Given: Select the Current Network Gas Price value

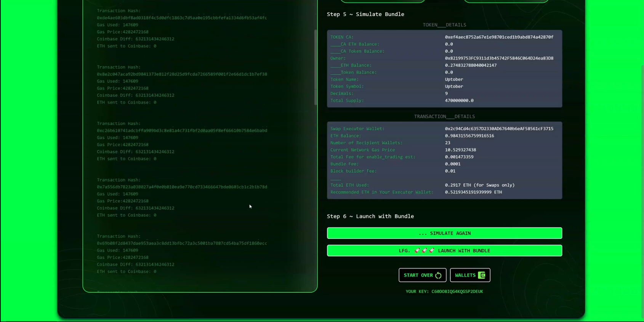Looking at the screenshot, I should [x=460, y=150].
